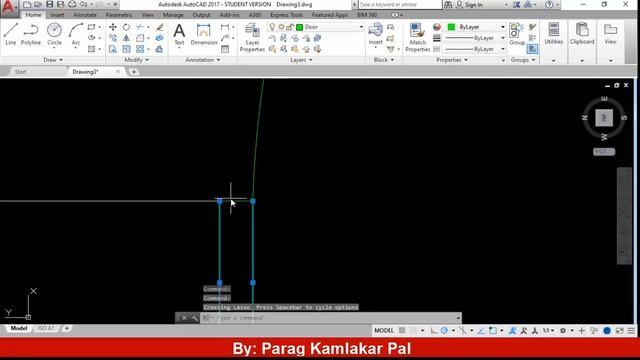Open ByLayer lineweight dropdown
The image size is (640, 360).
click(503, 38)
